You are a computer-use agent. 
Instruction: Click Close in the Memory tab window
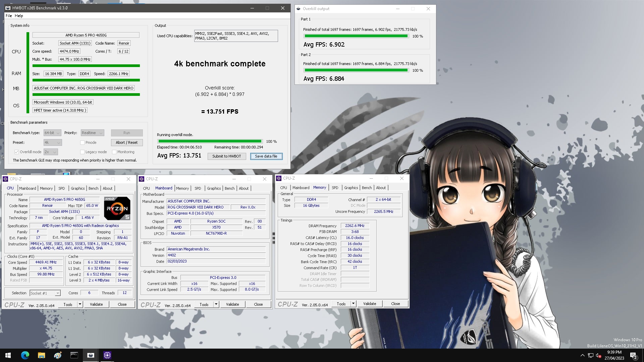[395, 304]
